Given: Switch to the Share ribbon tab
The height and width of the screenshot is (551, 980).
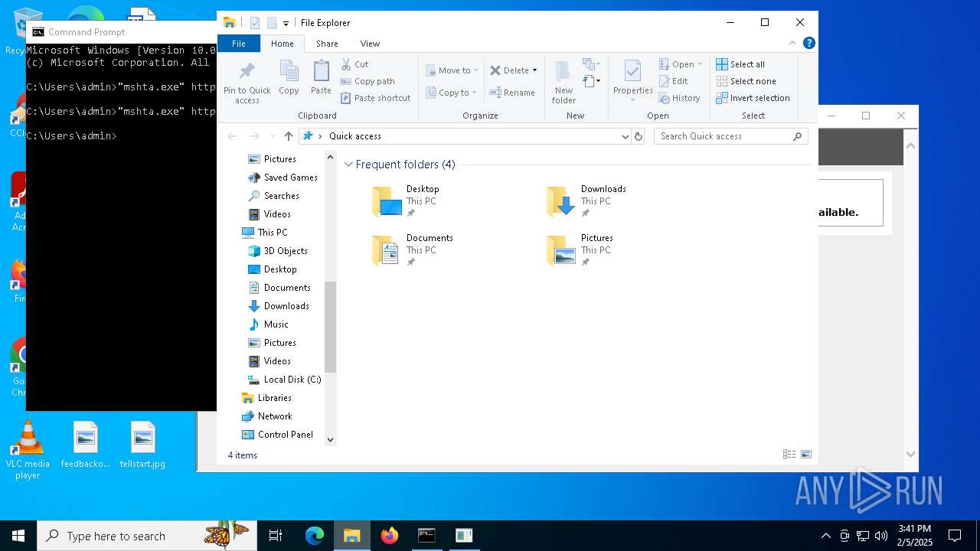Looking at the screenshot, I should pos(327,44).
